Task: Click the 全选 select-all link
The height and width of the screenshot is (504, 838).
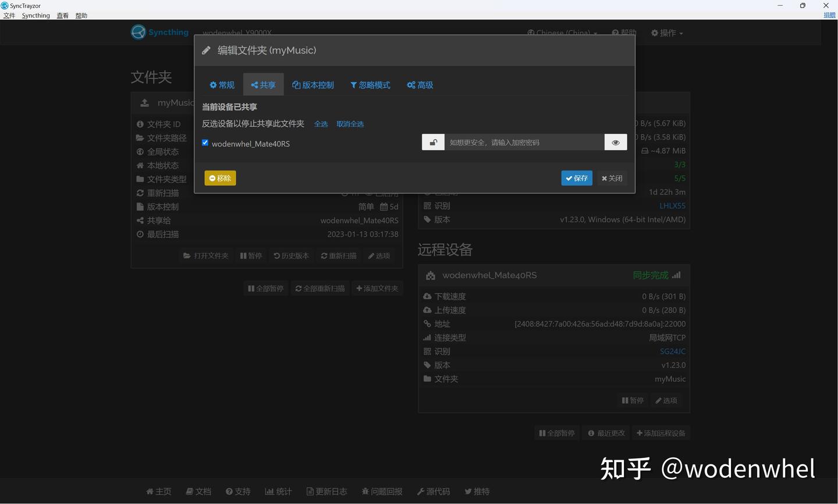Action: tap(321, 123)
